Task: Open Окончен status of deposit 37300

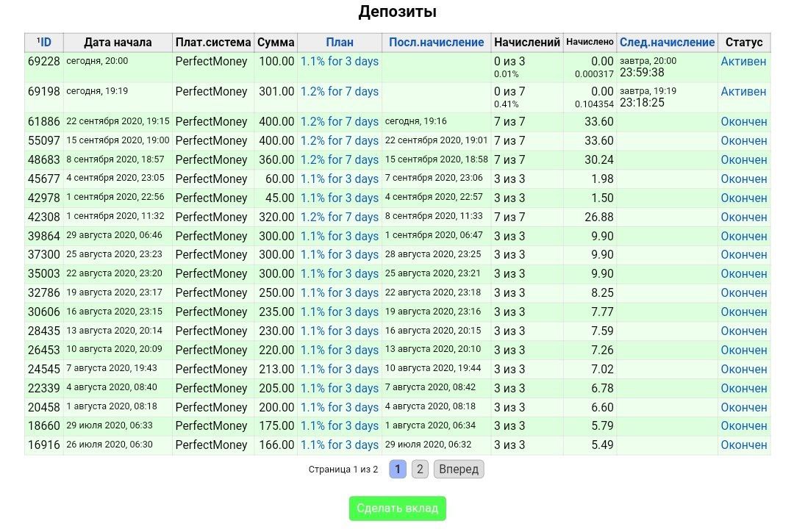Action: 744,255
